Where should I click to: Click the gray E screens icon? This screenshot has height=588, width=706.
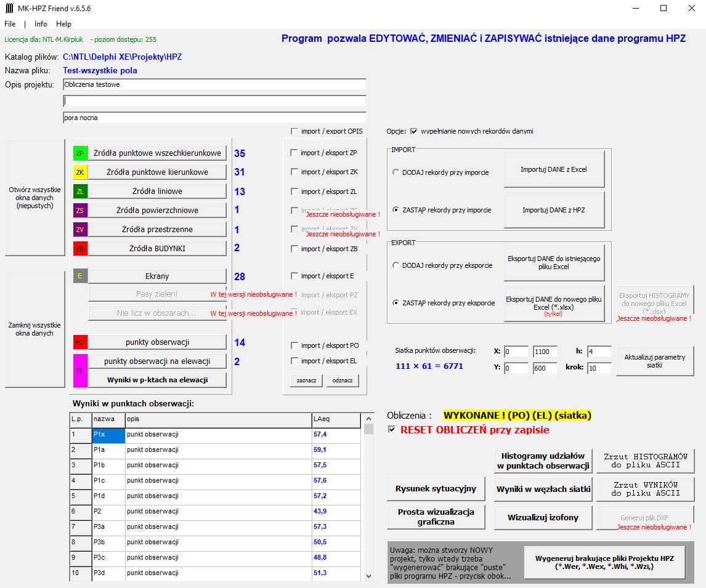click(x=79, y=276)
